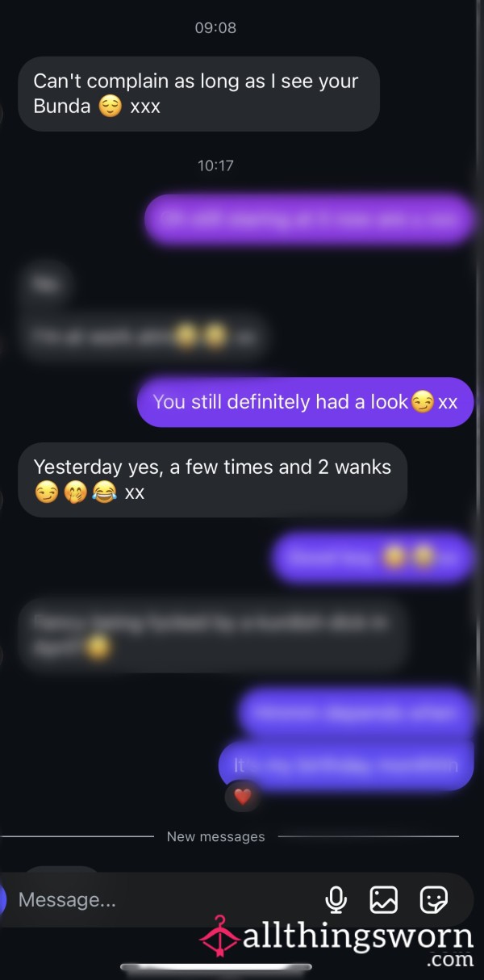Image resolution: width=484 pixels, height=980 pixels.
Task: Tap the relieved face emoji in first message
Action: tap(111, 107)
